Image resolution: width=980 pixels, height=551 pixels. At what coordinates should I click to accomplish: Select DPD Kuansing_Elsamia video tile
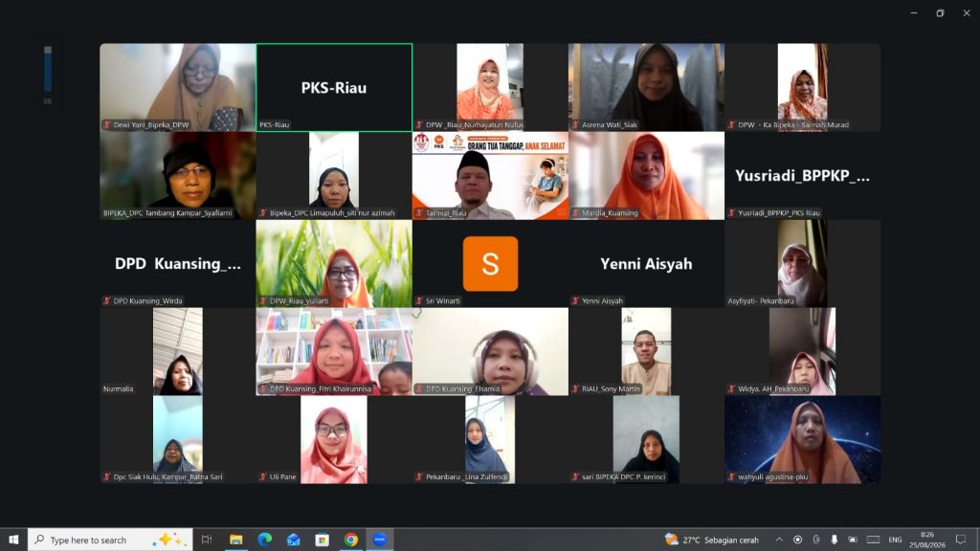[x=490, y=352]
